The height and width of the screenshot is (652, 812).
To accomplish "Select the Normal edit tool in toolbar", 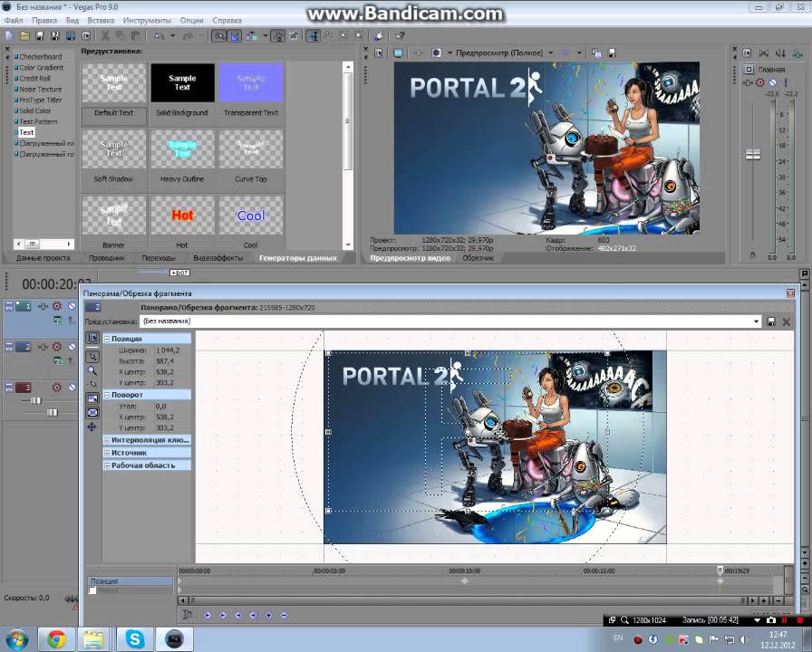I will coord(313,36).
